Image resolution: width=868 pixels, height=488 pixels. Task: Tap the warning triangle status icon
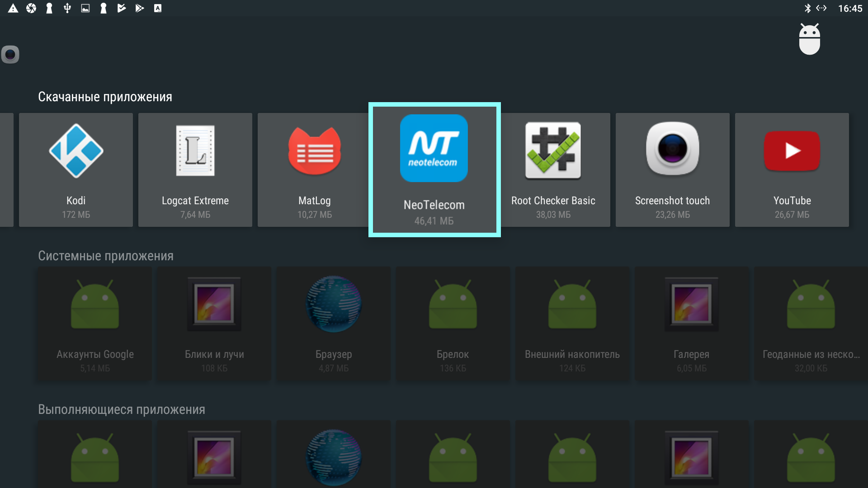point(13,8)
